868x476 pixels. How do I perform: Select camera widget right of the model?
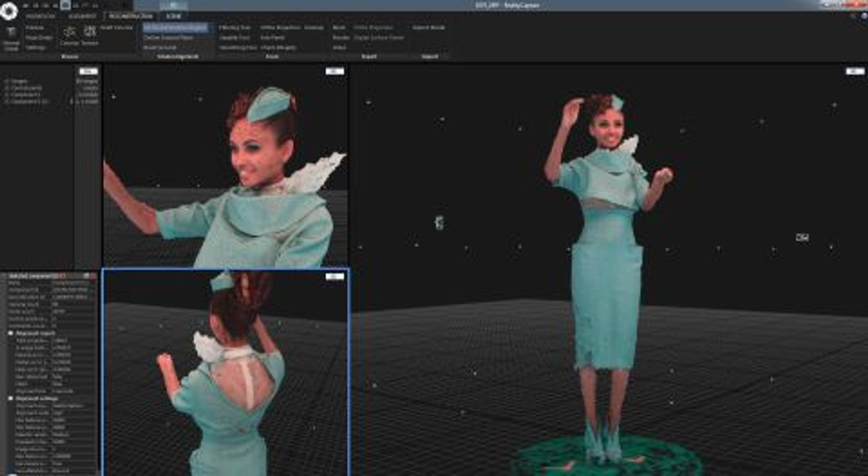(801, 237)
